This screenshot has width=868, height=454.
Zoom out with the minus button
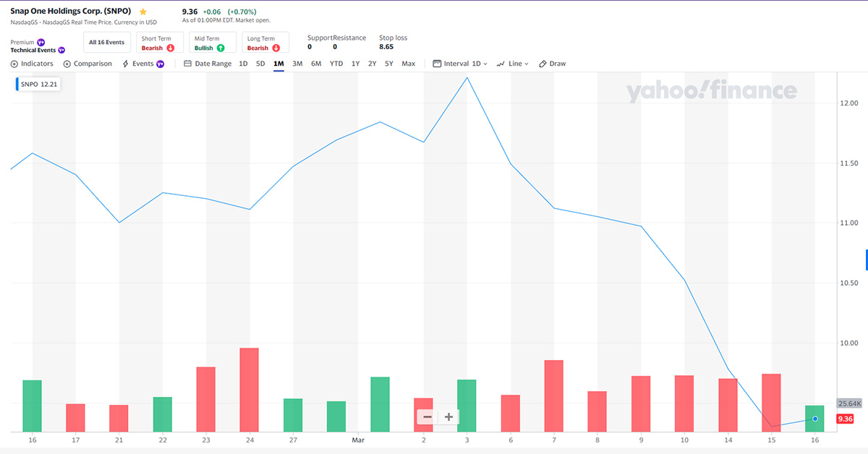(x=427, y=417)
